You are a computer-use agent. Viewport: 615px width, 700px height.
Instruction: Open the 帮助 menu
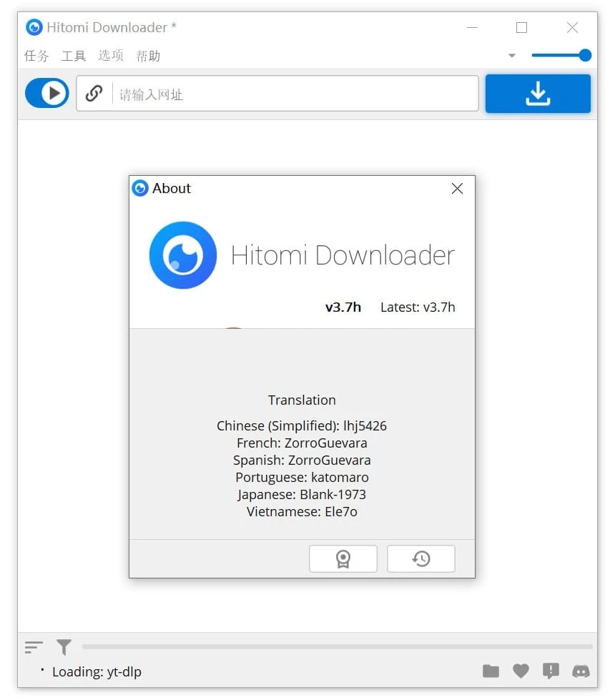148,56
